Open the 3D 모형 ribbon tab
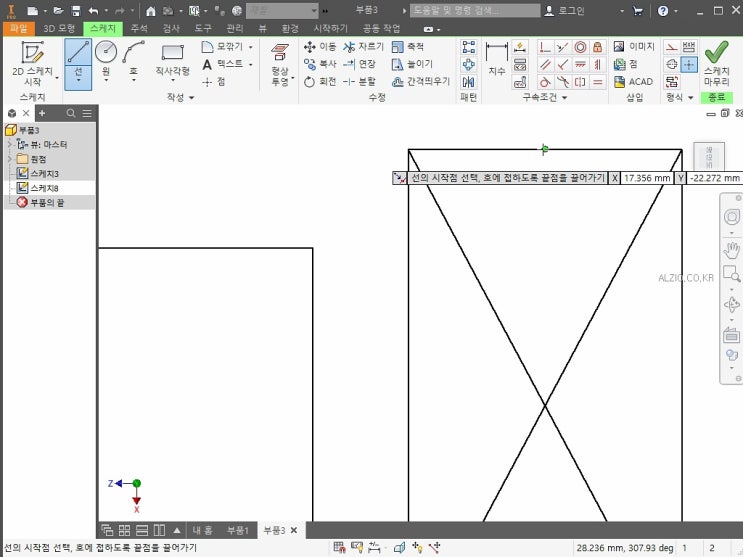Image resolution: width=743 pixels, height=557 pixels. [x=59, y=29]
